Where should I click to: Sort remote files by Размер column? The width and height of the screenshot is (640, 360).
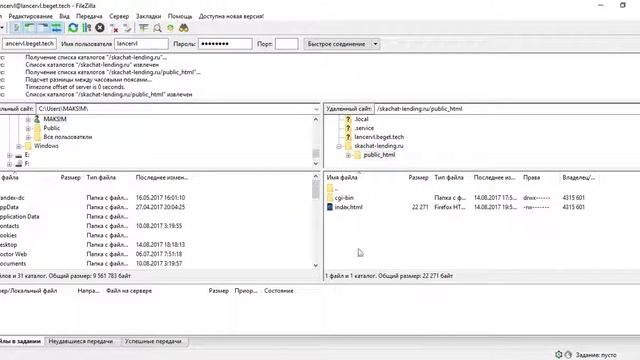click(x=418, y=178)
